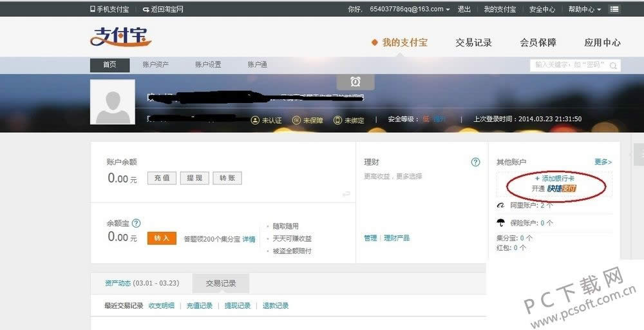Click 理财产品 link

[397, 238]
